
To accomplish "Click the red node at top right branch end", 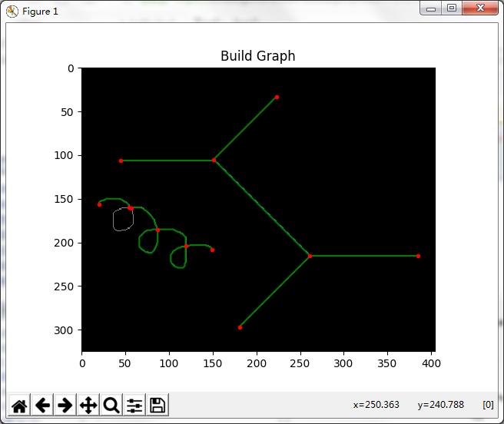I will (x=277, y=97).
